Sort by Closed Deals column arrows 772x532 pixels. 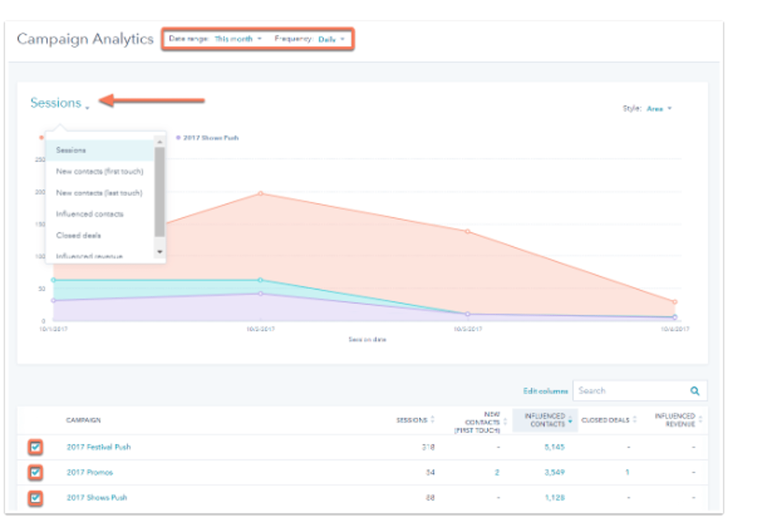click(x=634, y=420)
